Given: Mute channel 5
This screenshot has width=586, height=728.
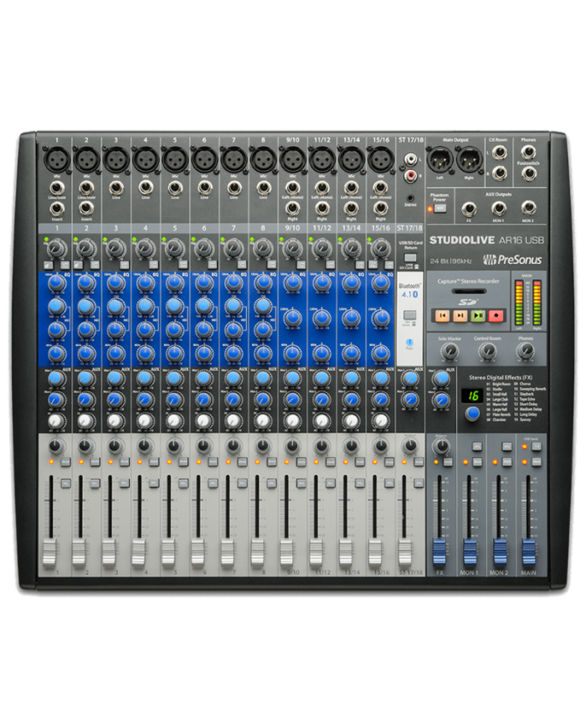Looking at the screenshot, I should [183, 462].
